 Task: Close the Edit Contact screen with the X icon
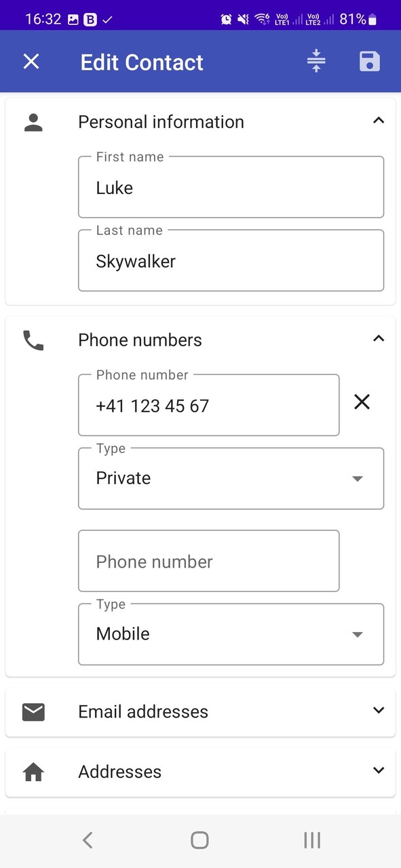[x=31, y=61]
